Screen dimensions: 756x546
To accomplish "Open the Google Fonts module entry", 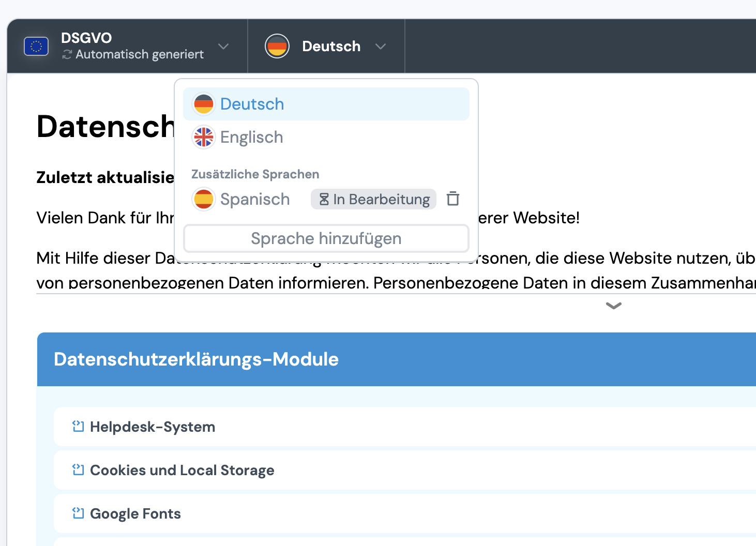I will click(x=135, y=513).
